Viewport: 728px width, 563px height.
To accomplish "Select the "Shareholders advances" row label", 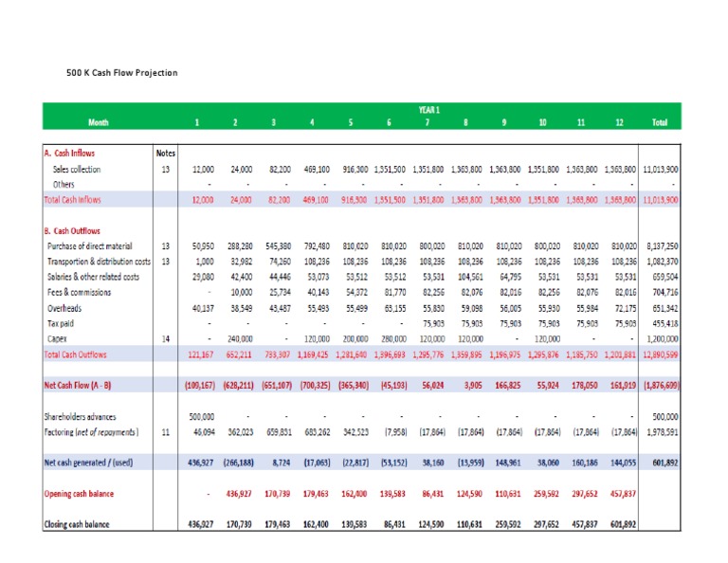I will [81, 417].
